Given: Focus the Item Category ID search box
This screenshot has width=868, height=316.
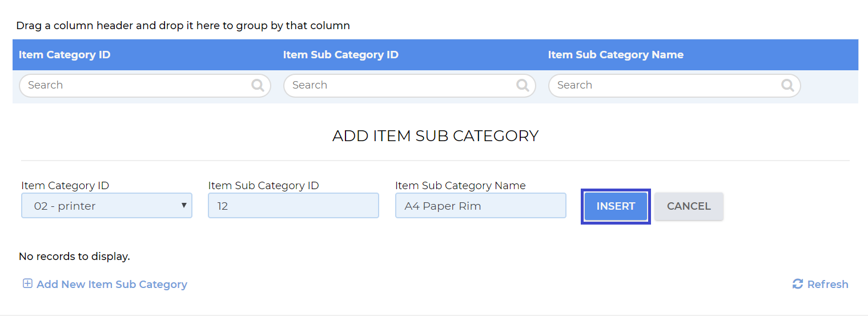Looking at the screenshot, I should pos(145,85).
